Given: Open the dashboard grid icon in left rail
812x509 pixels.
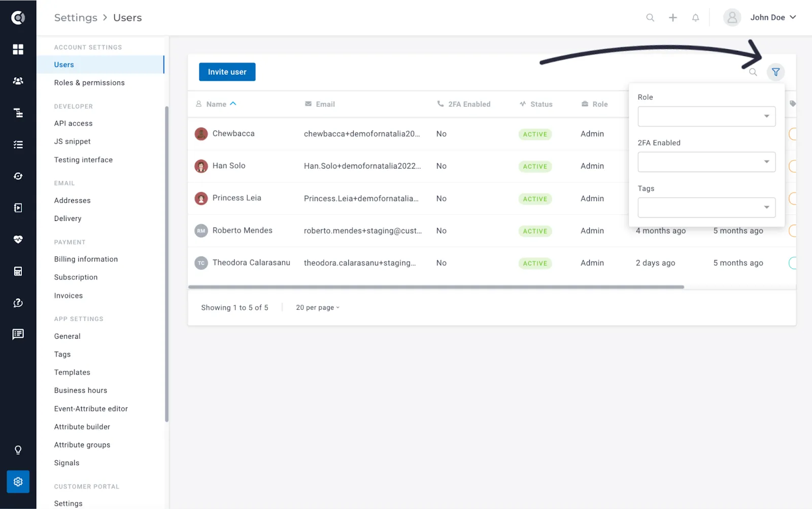Looking at the screenshot, I should click(x=18, y=49).
